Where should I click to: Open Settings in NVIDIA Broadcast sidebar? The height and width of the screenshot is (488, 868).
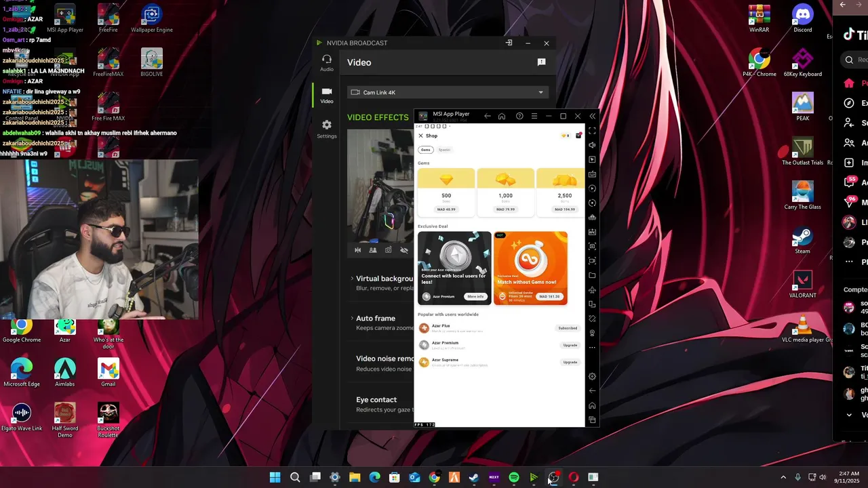327,129
